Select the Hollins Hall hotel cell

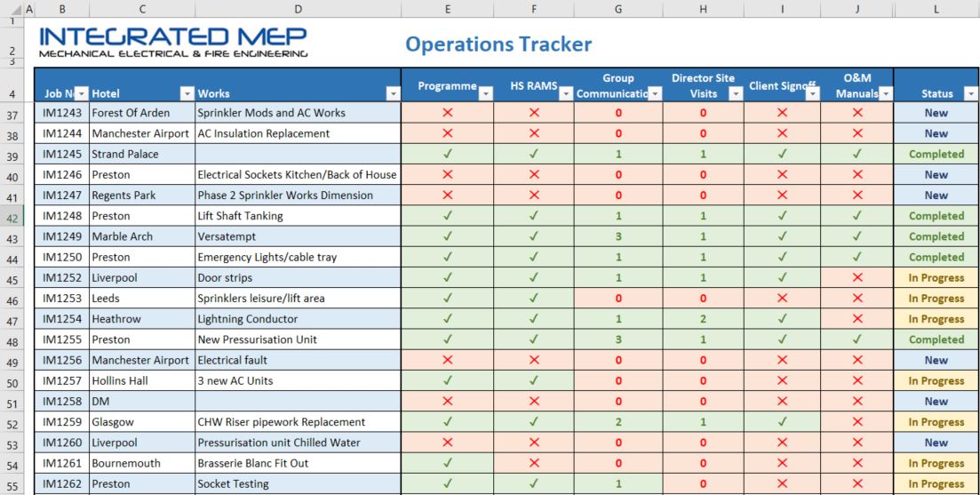pos(142,381)
